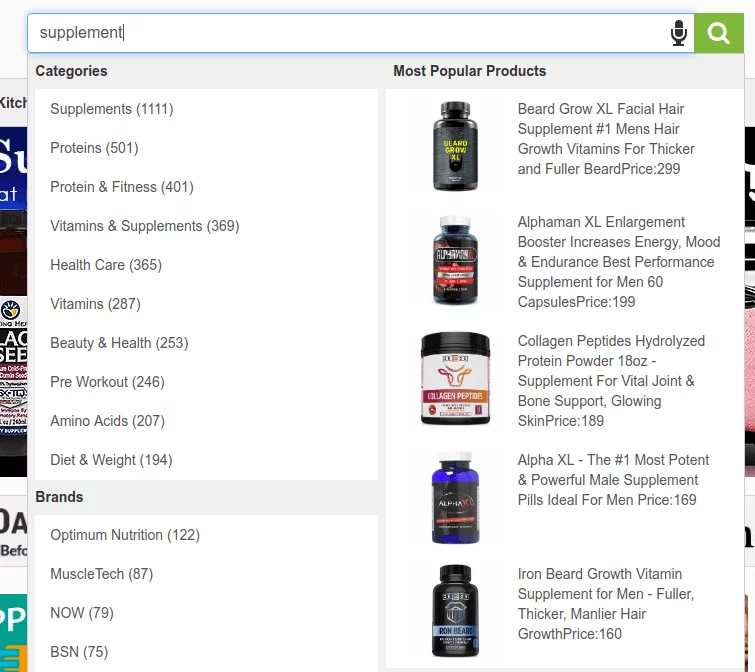The height and width of the screenshot is (672, 755).
Task: Open Beard Grow XL Facial Hair Supplement link
Action: tap(606, 139)
